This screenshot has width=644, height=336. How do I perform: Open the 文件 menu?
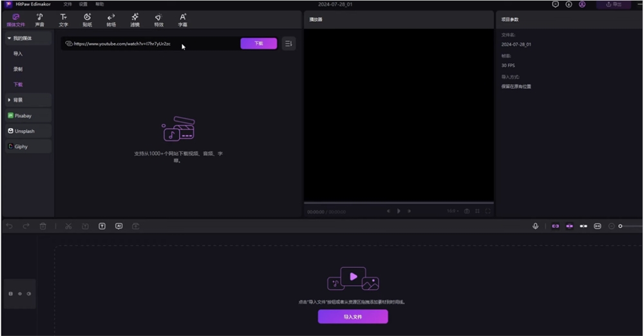pyautogui.click(x=68, y=5)
